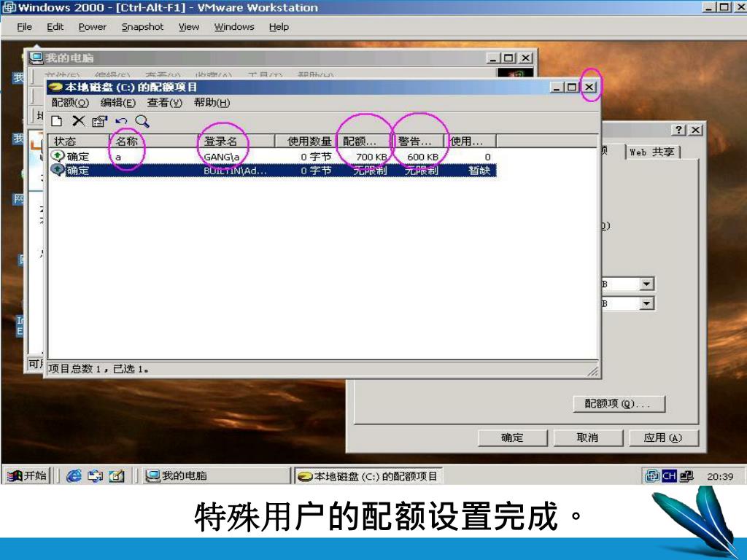Open the 配额(Q) menu
Viewport: 747px width, 560px height.
[x=70, y=103]
